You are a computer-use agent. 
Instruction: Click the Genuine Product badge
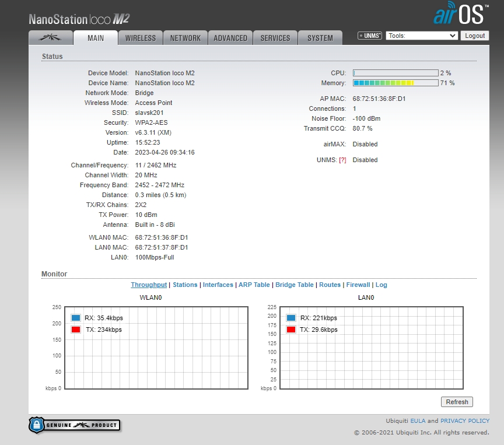click(75, 425)
